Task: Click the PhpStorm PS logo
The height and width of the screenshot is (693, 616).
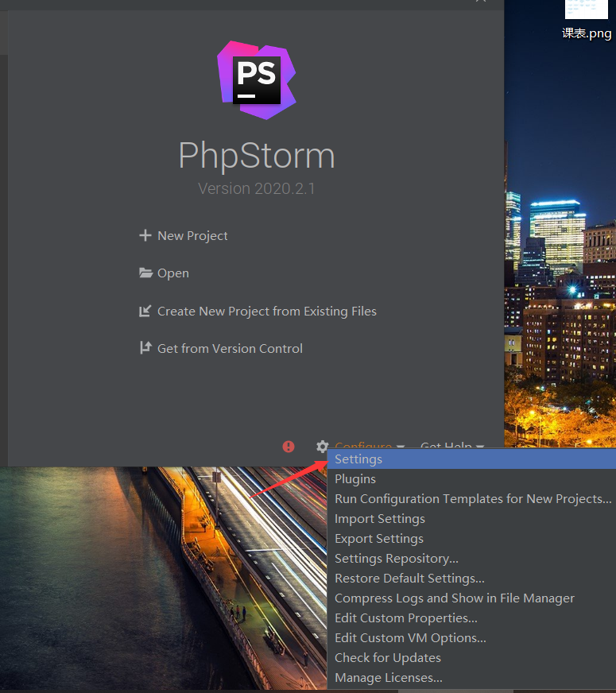Action: [x=256, y=80]
